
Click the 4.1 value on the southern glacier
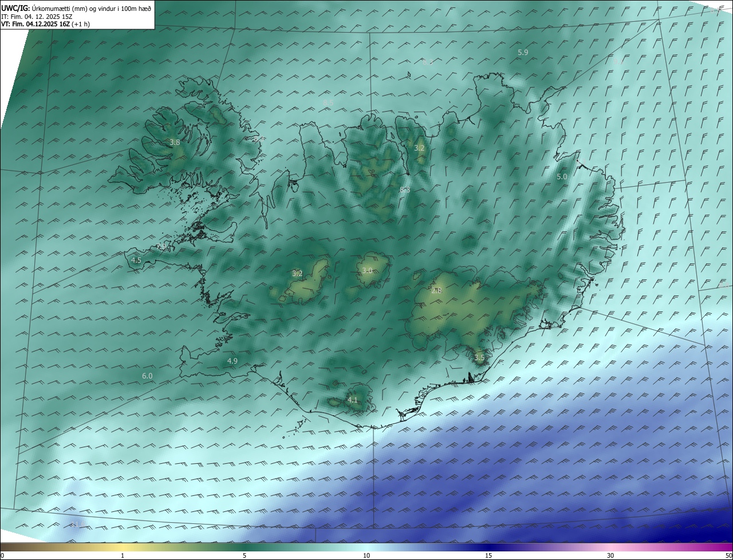point(352,400)
